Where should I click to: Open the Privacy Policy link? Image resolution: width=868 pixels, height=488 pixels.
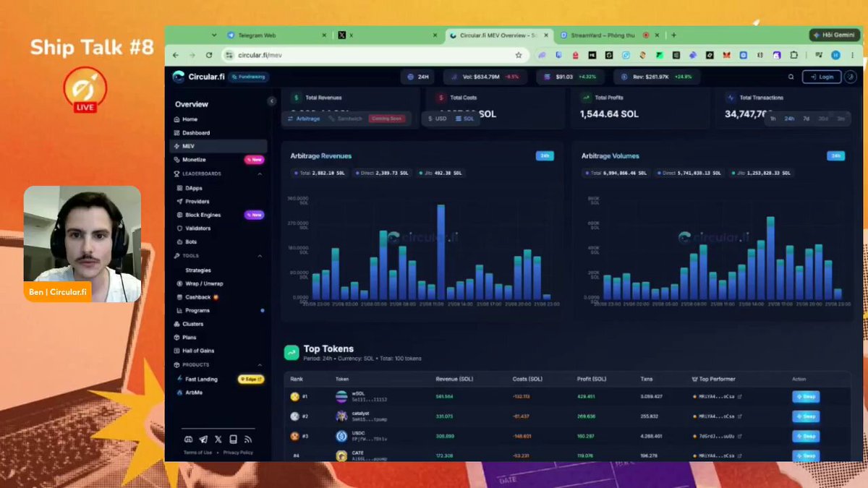click(x=238, y=453)
